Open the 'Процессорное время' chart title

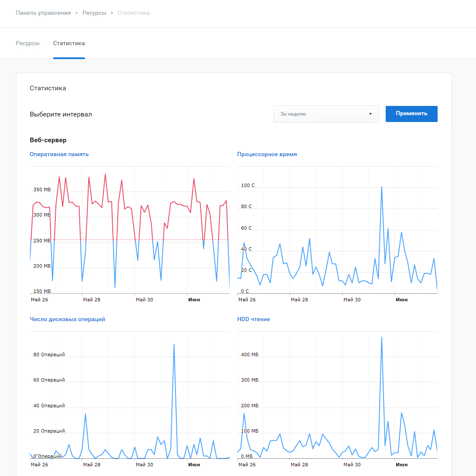[267, 154]
